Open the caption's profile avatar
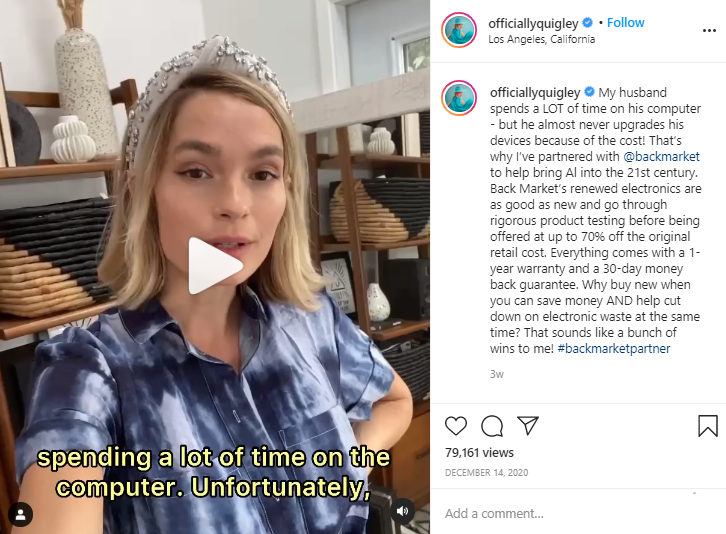726x534 pixels. click(459, 98)
